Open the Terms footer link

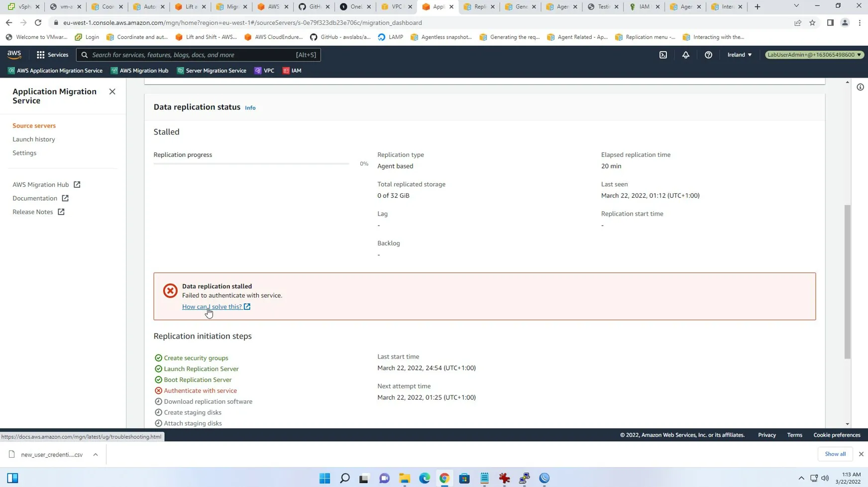(x=794, y=435)
